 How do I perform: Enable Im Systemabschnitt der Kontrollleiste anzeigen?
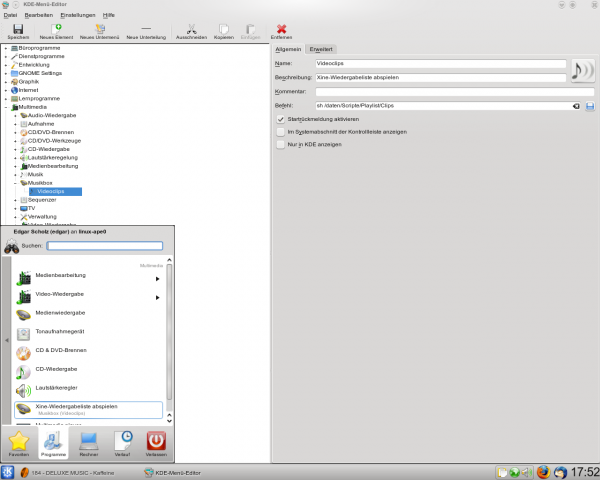(280, 131)
